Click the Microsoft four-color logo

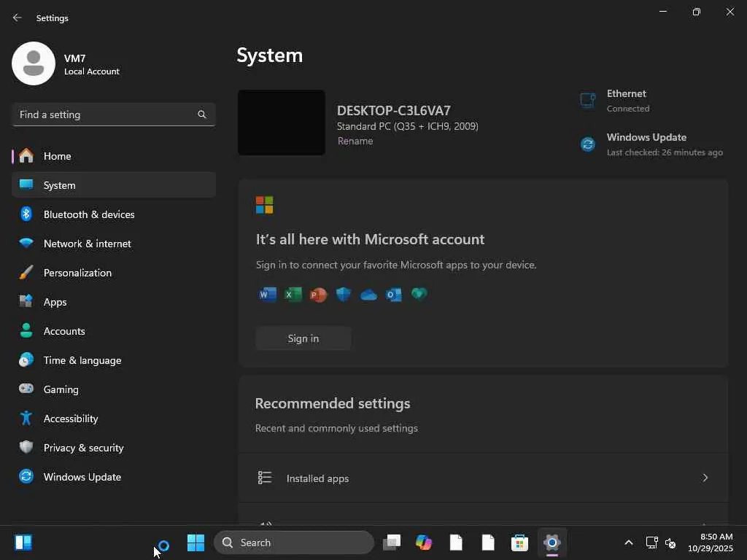coord(264,205)
